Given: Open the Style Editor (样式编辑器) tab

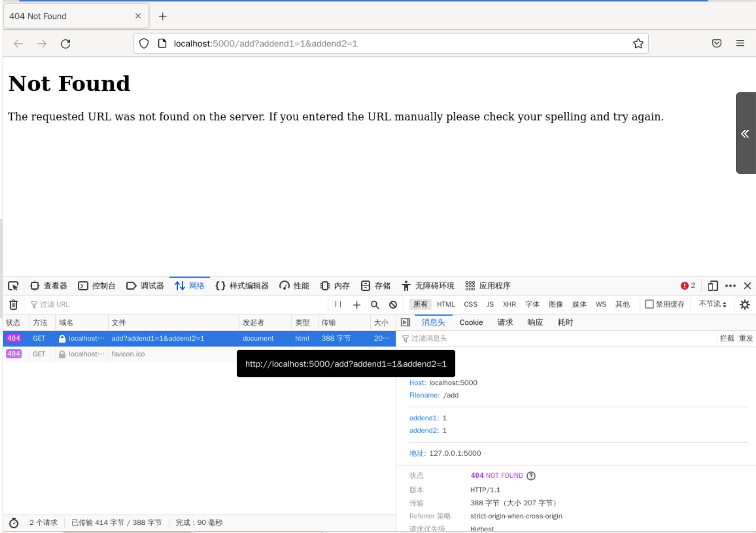Looking at the screenshot, I should (x=242, y=286).
